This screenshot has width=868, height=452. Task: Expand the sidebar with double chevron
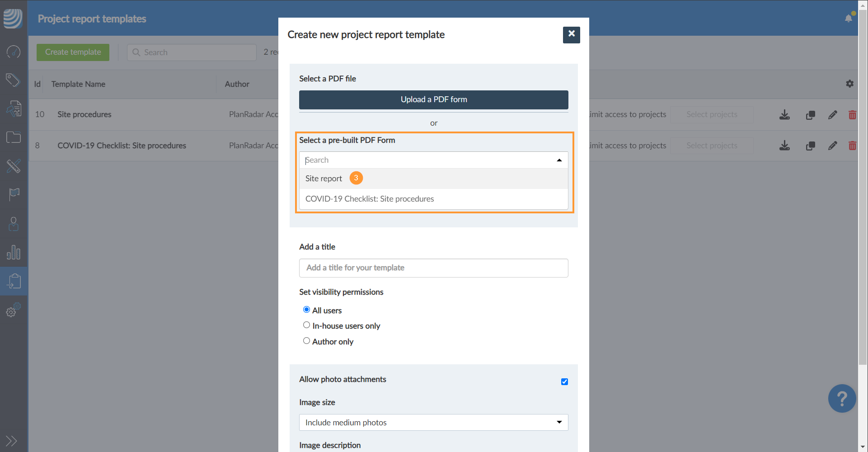pos(12,440)
